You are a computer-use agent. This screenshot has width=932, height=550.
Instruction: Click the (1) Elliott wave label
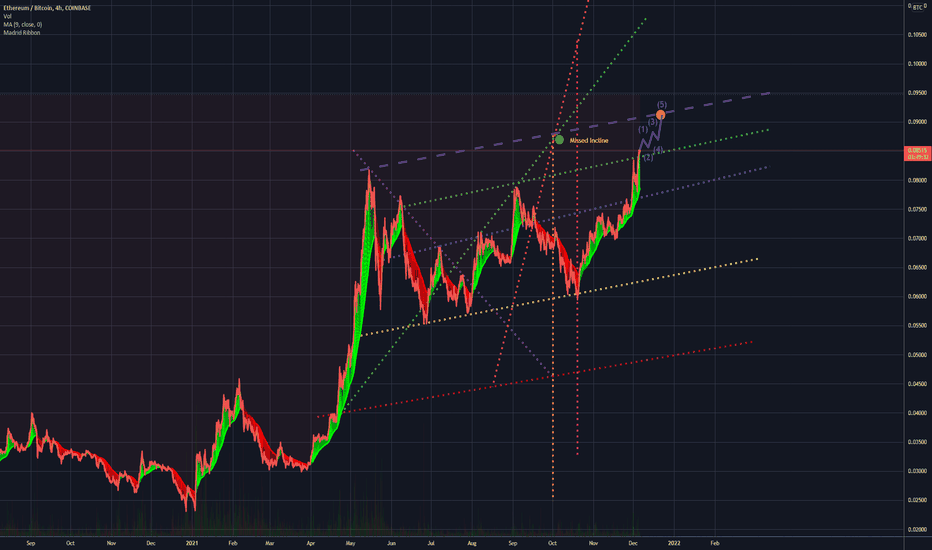click(643, 129)
